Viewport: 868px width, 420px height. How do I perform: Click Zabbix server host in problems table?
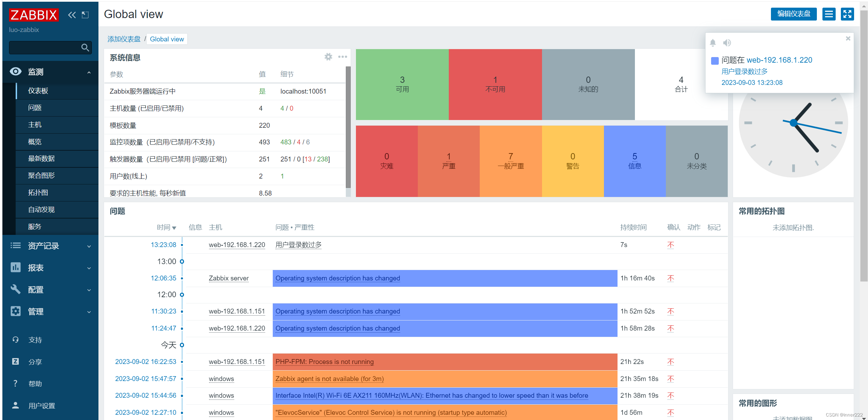(x=229, y=278)
